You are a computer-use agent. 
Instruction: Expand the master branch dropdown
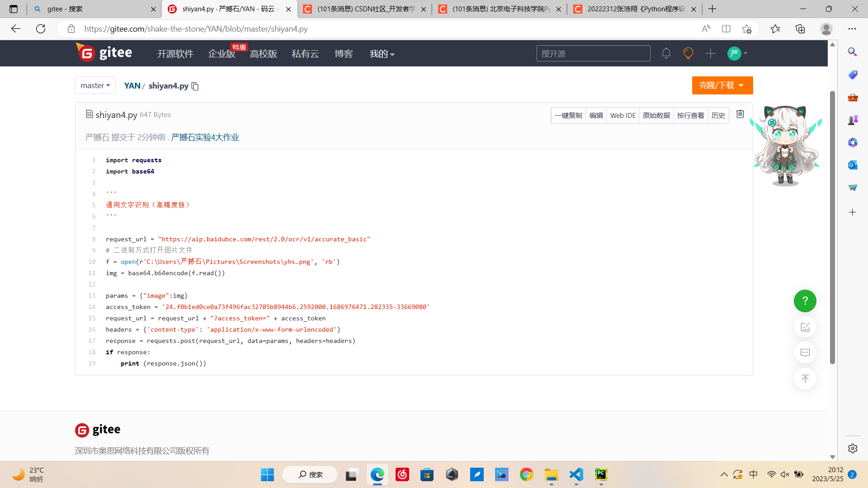point(95,85)
